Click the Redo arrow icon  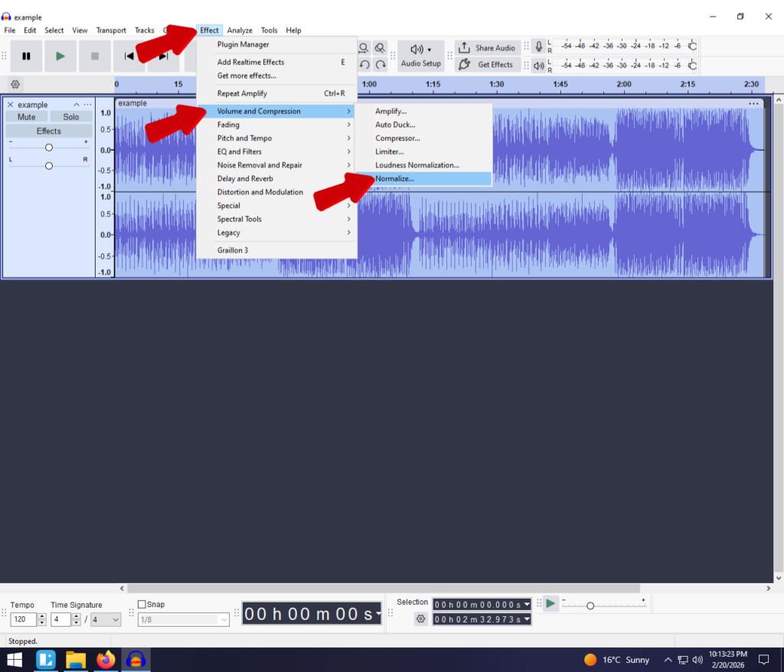[x=380, y=65]
